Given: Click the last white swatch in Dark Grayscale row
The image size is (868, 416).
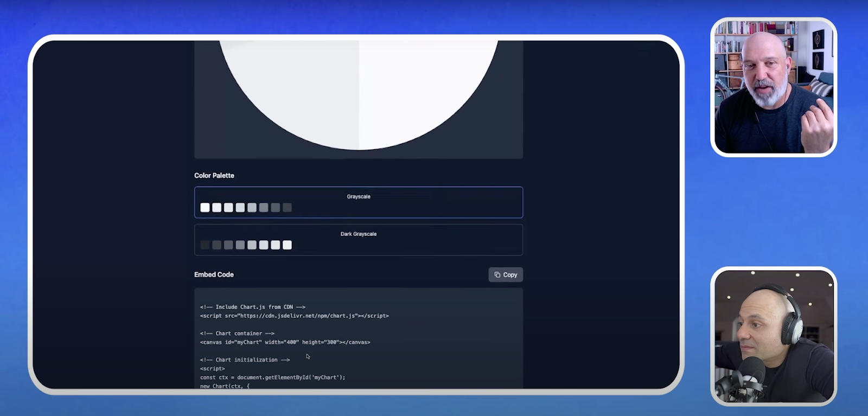Looking at the screenshot, I should 288,245.
